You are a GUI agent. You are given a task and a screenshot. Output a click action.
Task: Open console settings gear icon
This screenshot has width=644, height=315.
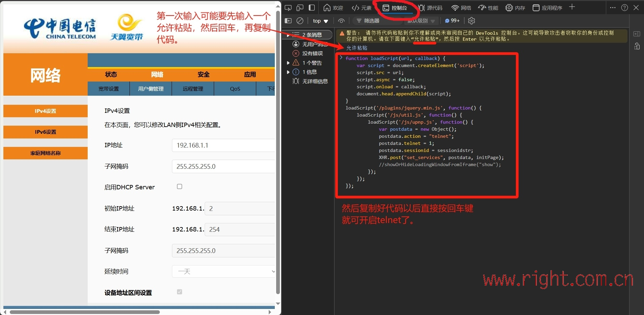(472, 21)
